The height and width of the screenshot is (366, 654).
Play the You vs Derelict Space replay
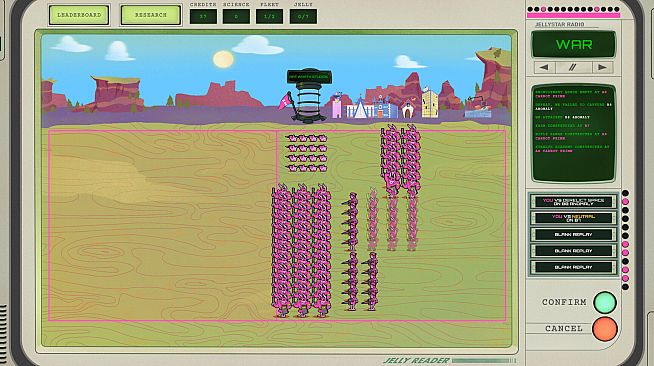574,202
